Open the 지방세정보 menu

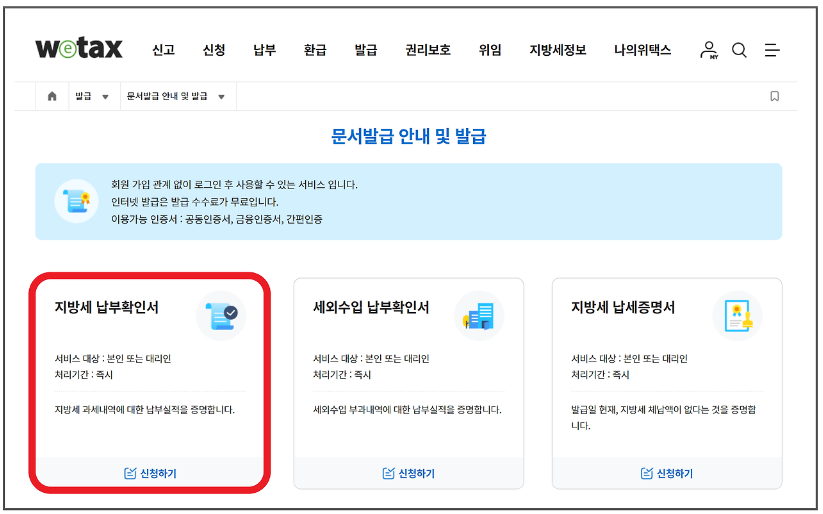point(557,50)
